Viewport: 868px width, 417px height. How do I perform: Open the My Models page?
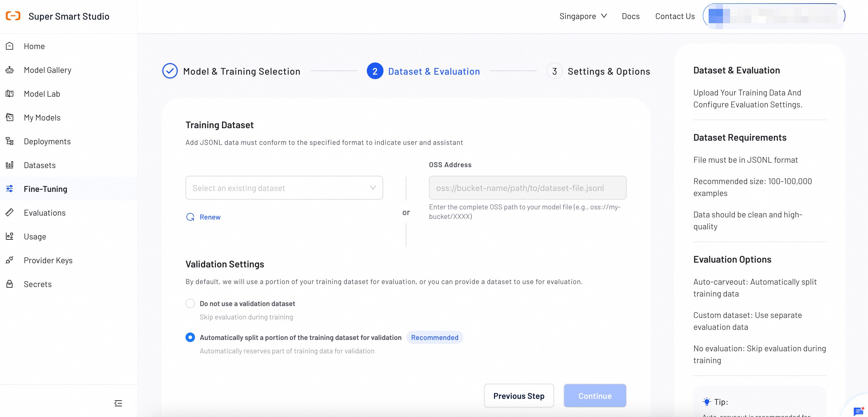point(69,117)
